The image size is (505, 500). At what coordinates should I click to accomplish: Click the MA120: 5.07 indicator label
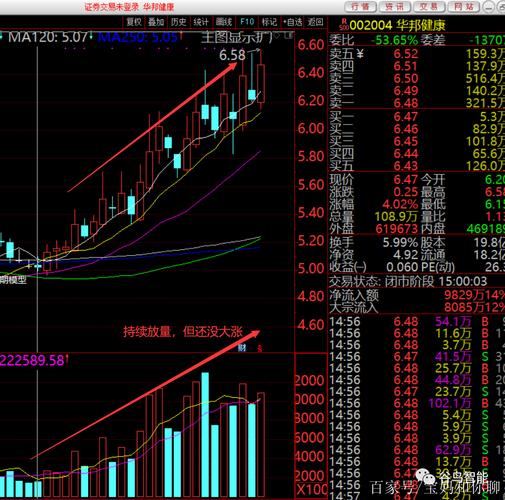point(48,37)
